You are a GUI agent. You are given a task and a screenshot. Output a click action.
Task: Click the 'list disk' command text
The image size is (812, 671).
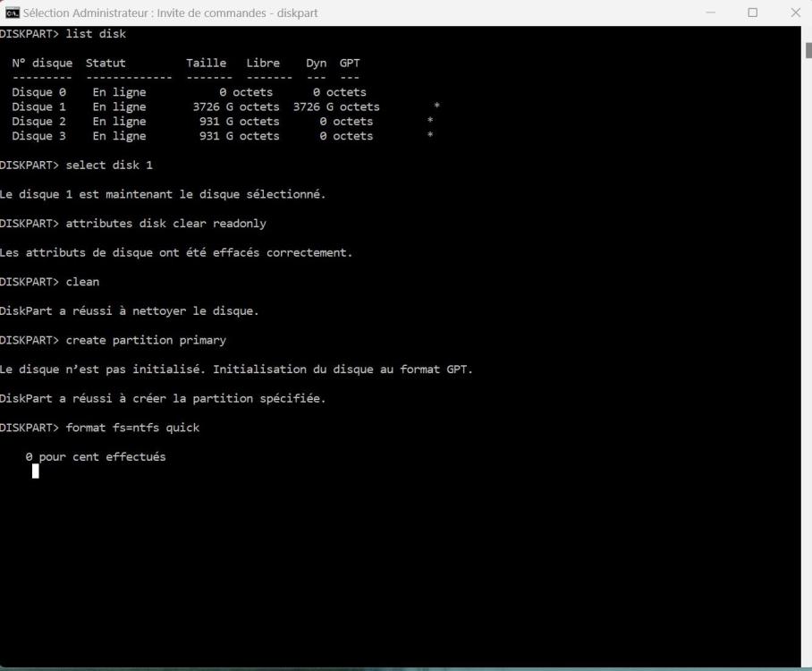pyautogui.click(x=96, y=34)
